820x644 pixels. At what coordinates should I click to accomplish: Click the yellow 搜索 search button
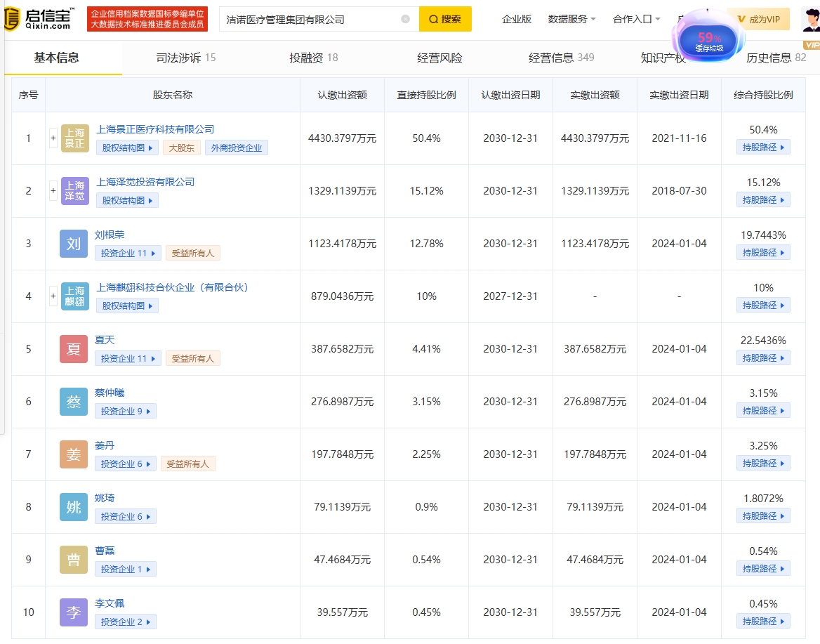[x=445, y=20]
